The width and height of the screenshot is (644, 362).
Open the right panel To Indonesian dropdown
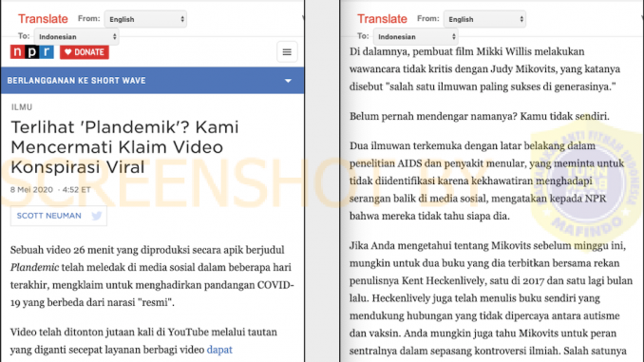point(416,36)
